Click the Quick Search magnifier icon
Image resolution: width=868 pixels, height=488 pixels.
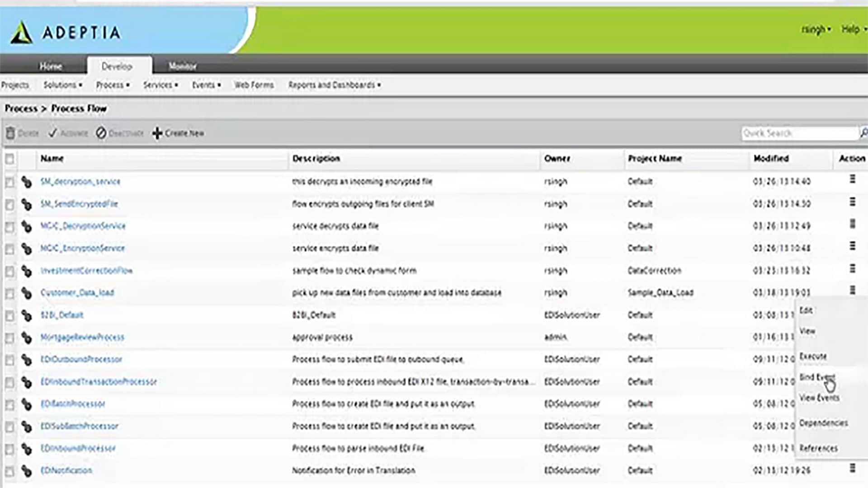tap(863, 133)
